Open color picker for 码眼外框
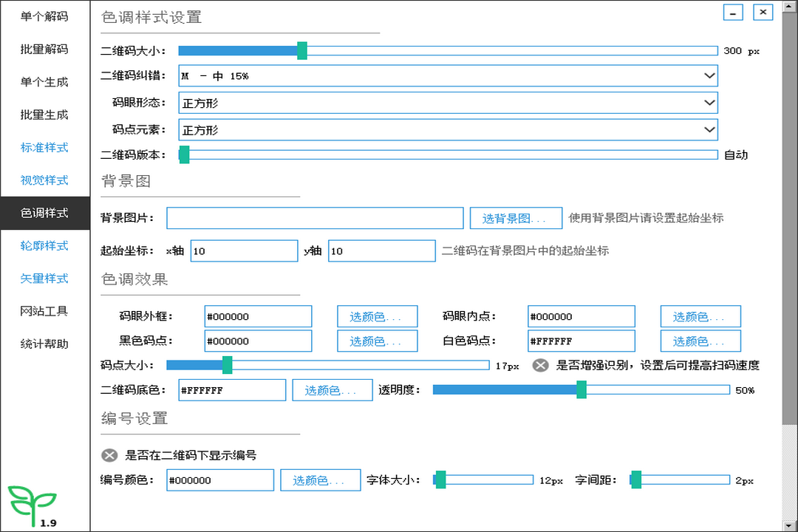The image size is (798, 532). (x=377, y=316)
